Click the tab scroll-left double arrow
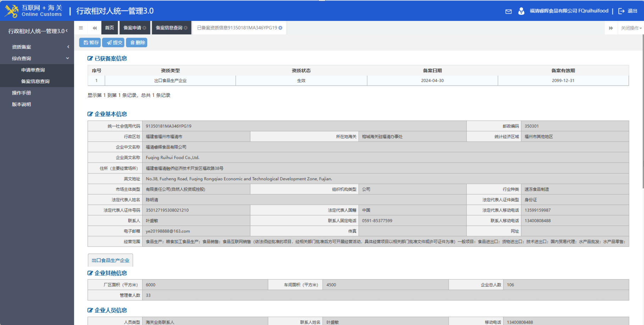Viewport: 644px width, 325px height. (x=95, y=28)
